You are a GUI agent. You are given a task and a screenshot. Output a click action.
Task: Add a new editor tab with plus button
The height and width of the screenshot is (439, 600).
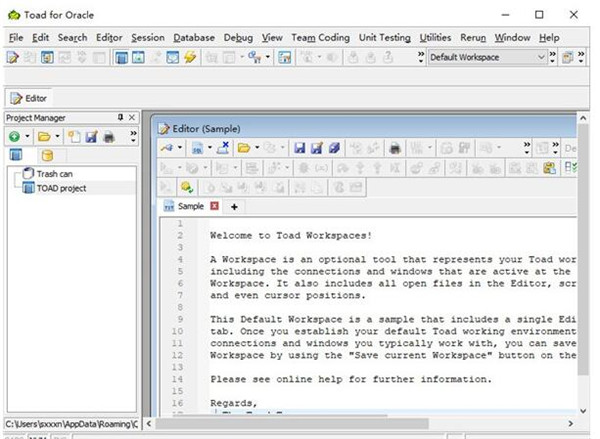[234, 207]
